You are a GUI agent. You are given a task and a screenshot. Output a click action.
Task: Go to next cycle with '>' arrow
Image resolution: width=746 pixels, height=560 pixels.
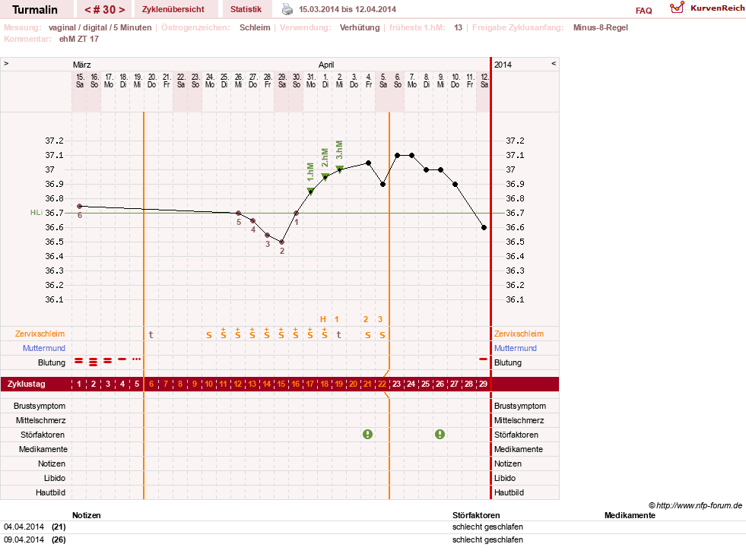pos(122,10)
